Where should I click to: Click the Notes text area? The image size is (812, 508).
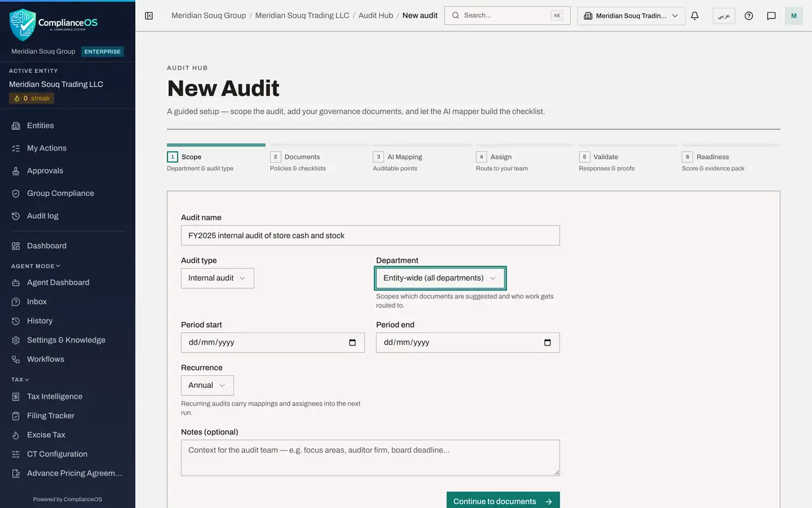[x=370, y=458]
